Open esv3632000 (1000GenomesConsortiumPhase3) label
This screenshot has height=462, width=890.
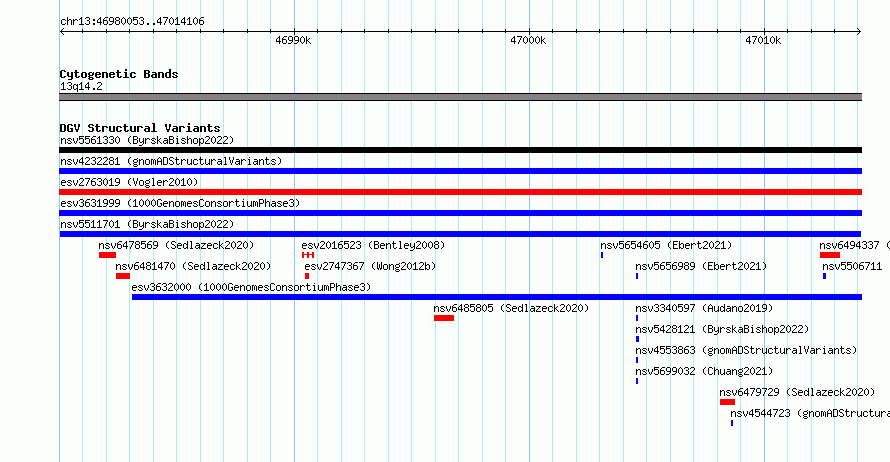tap(251, 287)
